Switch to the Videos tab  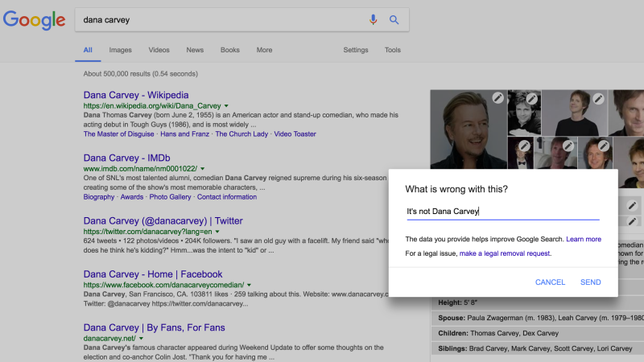tap(159, 50)
